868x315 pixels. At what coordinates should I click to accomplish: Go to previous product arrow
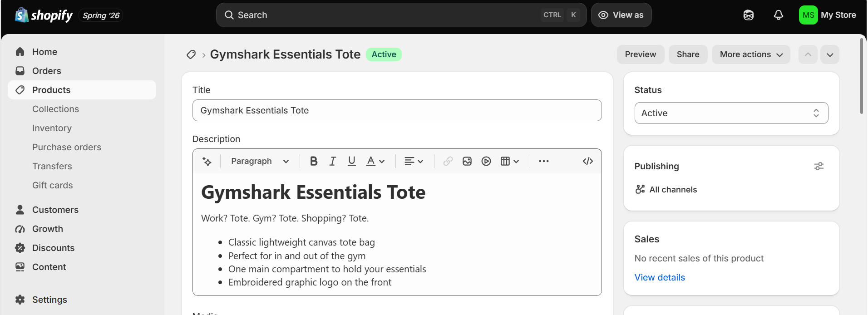pos(808,54)
